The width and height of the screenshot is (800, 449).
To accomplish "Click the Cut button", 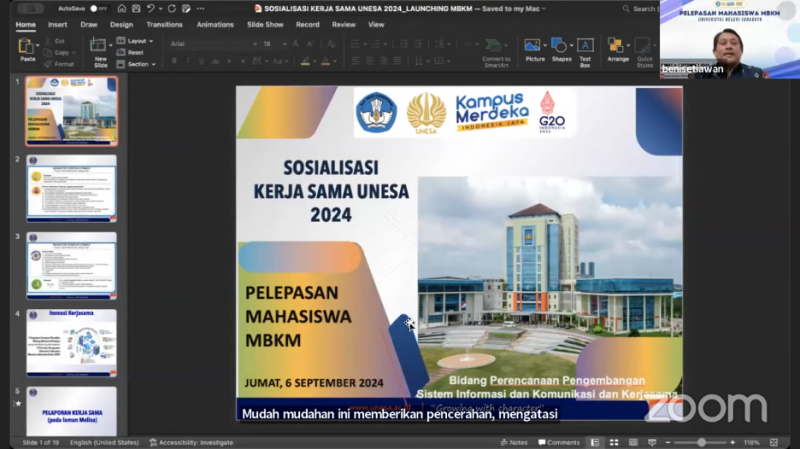I will click(55, 41).
